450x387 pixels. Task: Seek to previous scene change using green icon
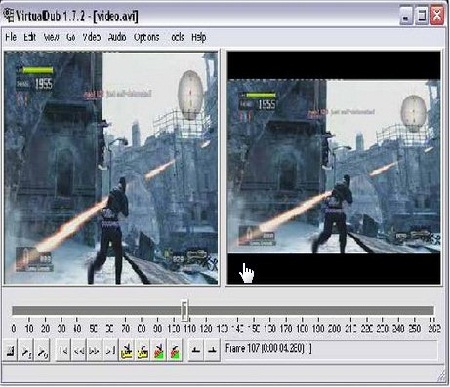coord(159,351)
